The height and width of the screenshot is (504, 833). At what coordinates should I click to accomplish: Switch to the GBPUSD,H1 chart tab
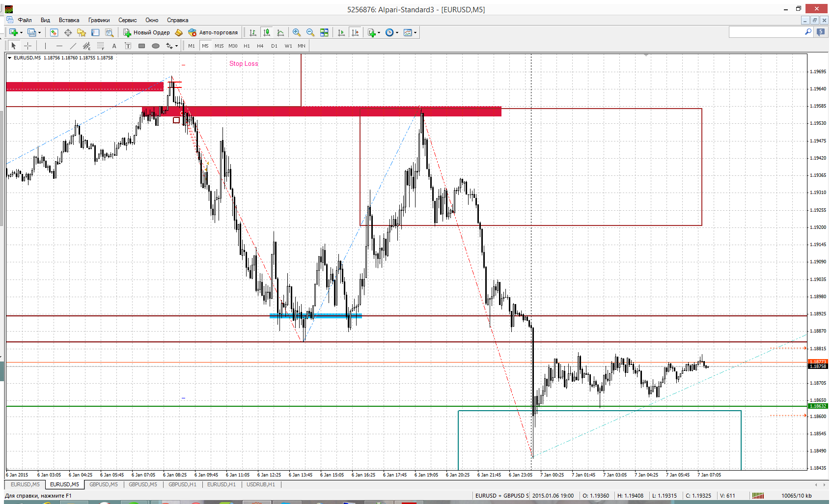(x=182, y=484)
